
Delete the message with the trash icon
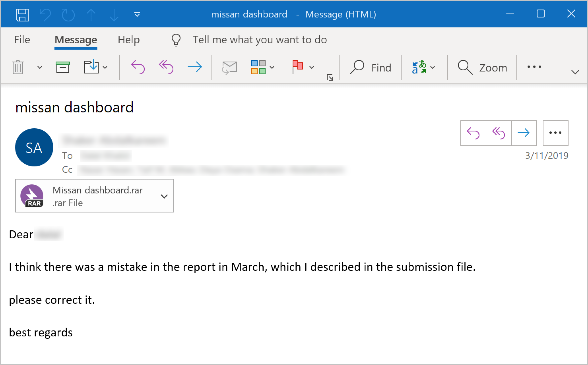[x=18, y=67]
